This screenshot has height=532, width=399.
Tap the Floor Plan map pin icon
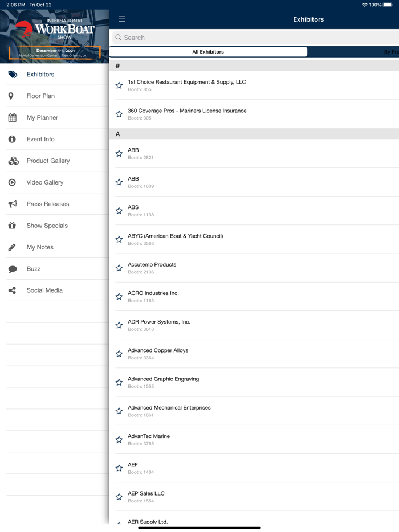(11, 96)
